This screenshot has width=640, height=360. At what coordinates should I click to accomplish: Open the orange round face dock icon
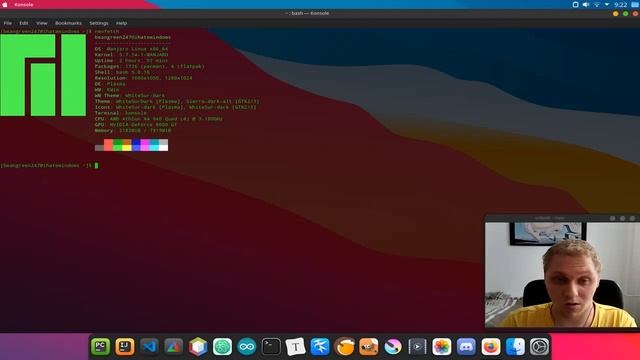[344, 347]
